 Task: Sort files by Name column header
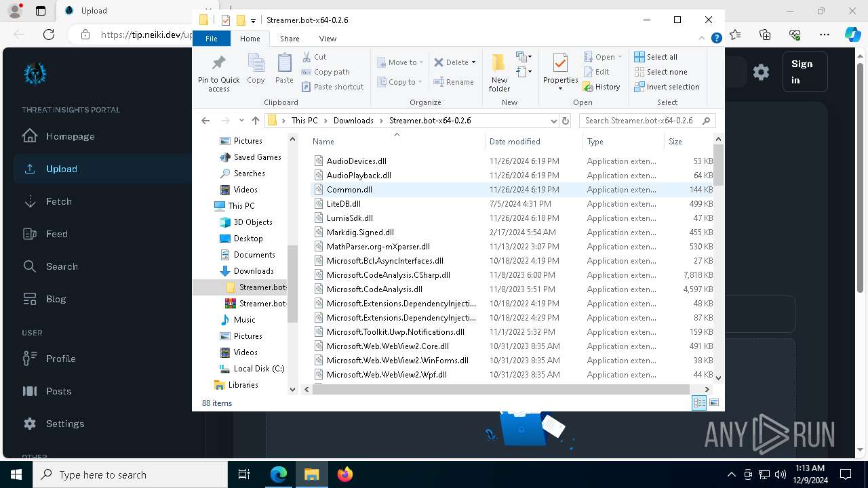tap(397, 142)
